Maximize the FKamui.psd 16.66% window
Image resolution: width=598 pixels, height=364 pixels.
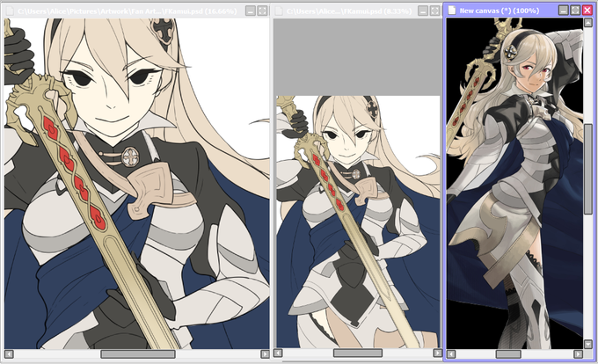click(262, 11)
